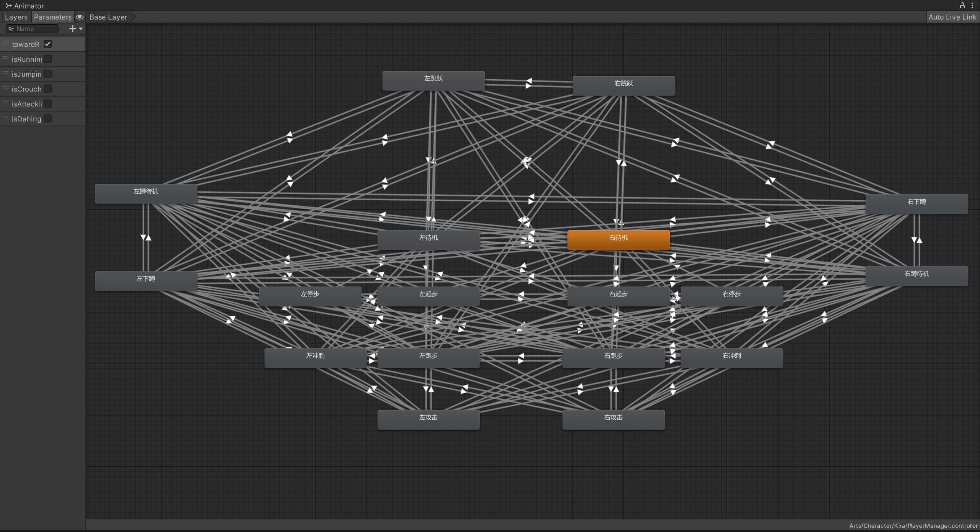Screen dimensions: 980x532
Task: Open the Animator window options menu
Action: (972, 5)
